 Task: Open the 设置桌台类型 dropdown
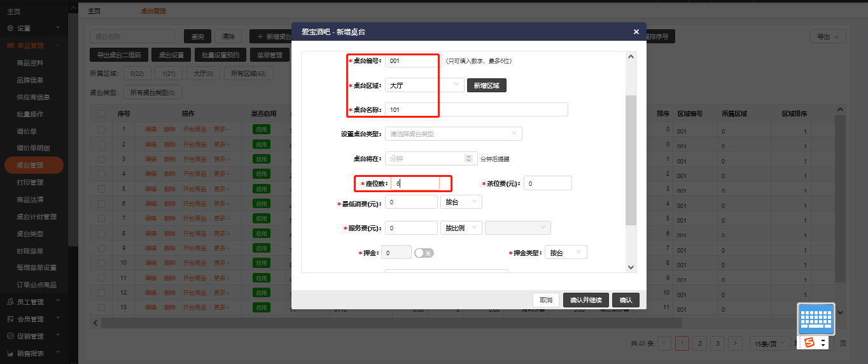454,134
